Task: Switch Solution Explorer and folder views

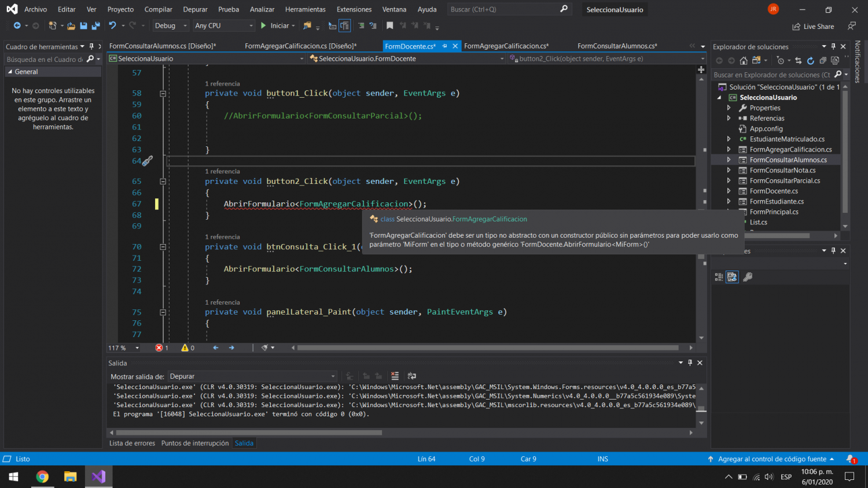Action: tap(756, 61)
